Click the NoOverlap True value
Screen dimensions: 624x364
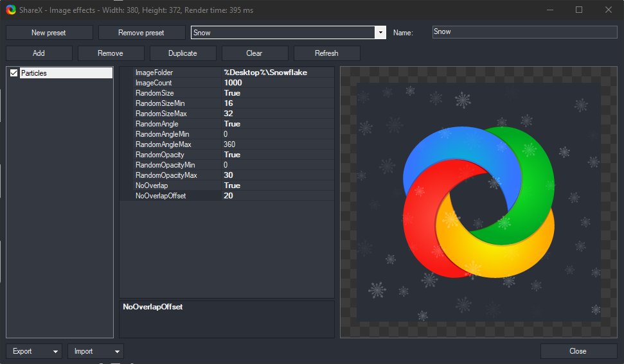278,186
